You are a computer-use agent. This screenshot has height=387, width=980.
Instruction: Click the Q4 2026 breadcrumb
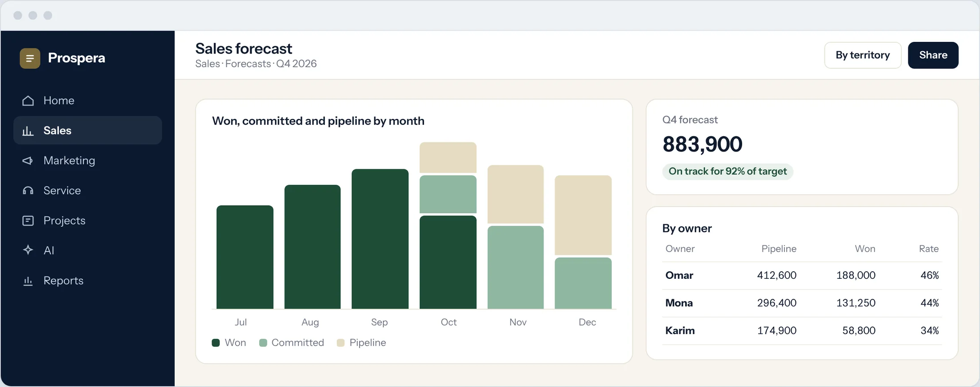[x=296, y=64]
